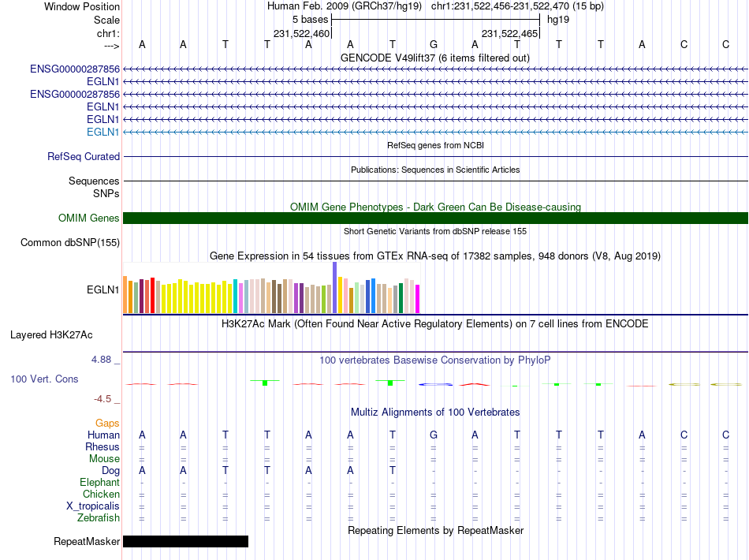Click the Elephant species alignment label
This screenshot has width=749, height=560.
tap(99, 483)
